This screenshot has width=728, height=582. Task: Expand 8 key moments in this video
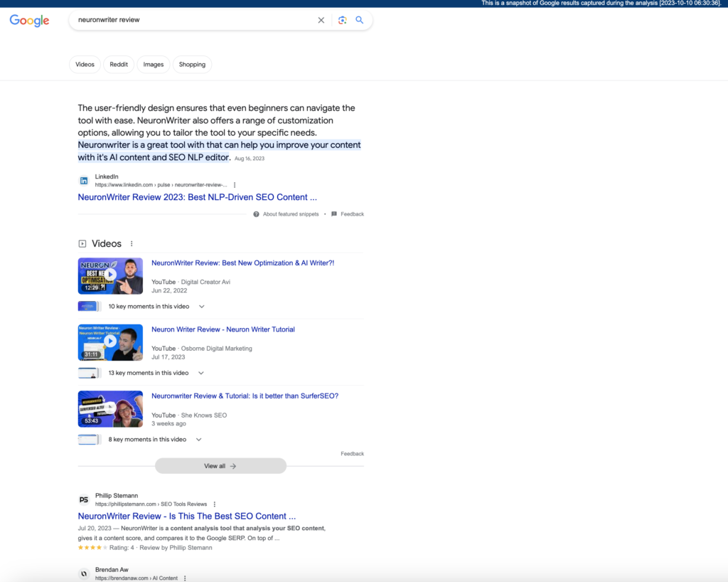155,440
